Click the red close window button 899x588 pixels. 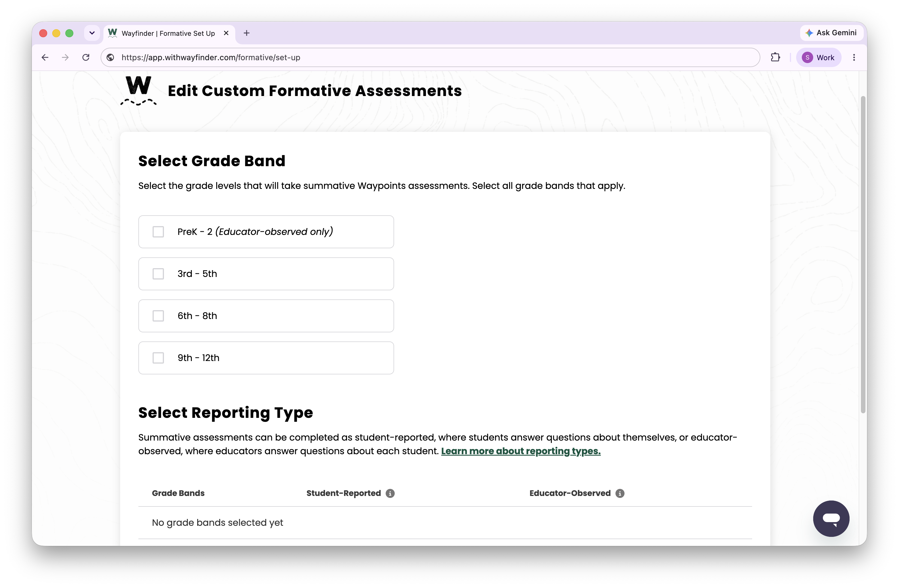pos(43,33)
